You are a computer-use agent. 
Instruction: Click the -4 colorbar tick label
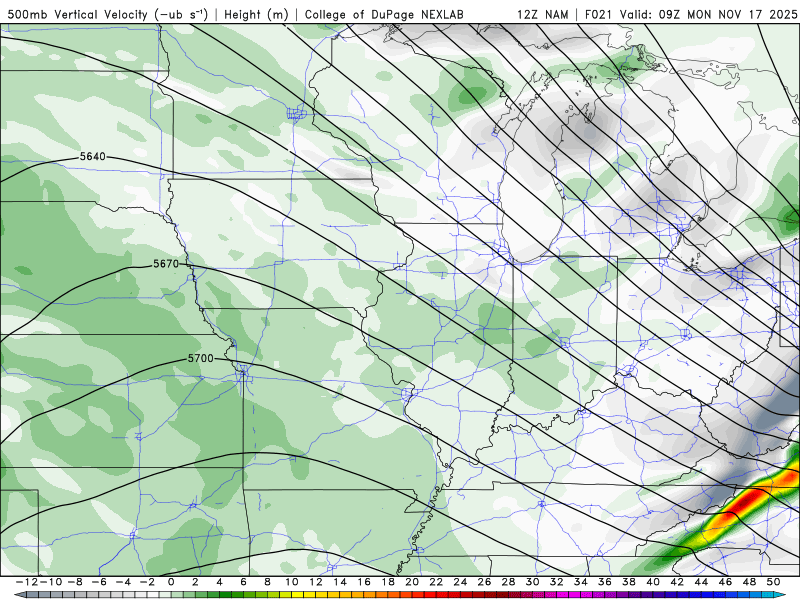tap(123, 582)
